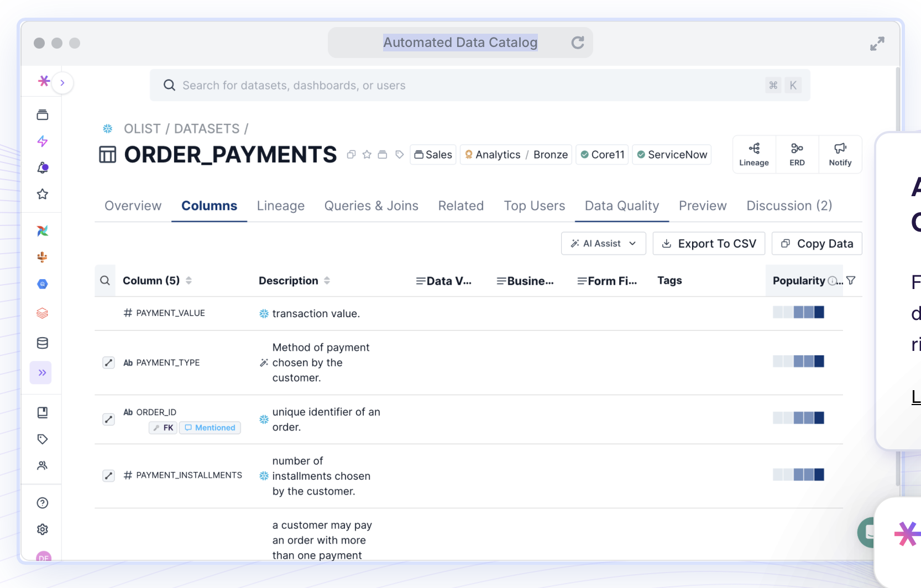Expand the window with diagonal arrows icon
This screenshot has width=921, height=588.
[x=877, y=44]
